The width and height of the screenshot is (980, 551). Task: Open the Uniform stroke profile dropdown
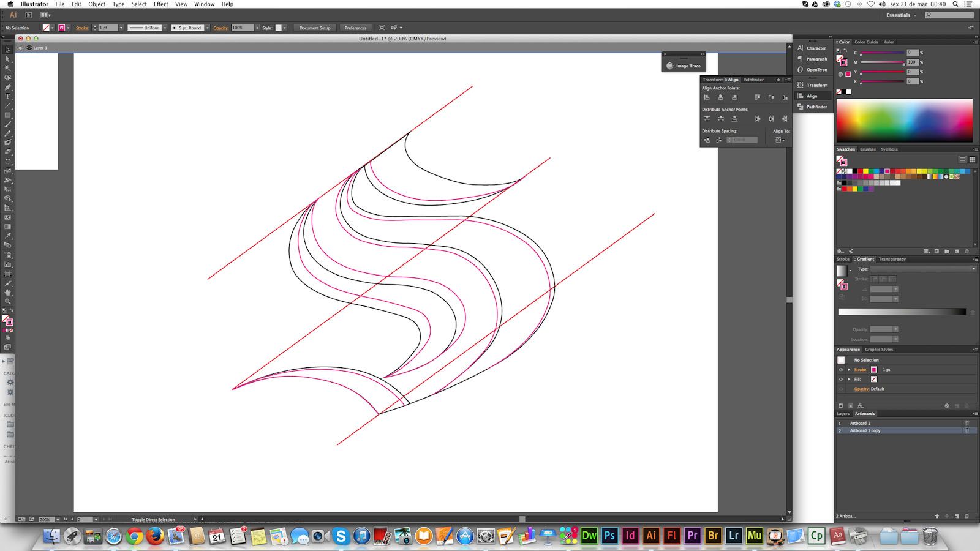tap(148, 28)
